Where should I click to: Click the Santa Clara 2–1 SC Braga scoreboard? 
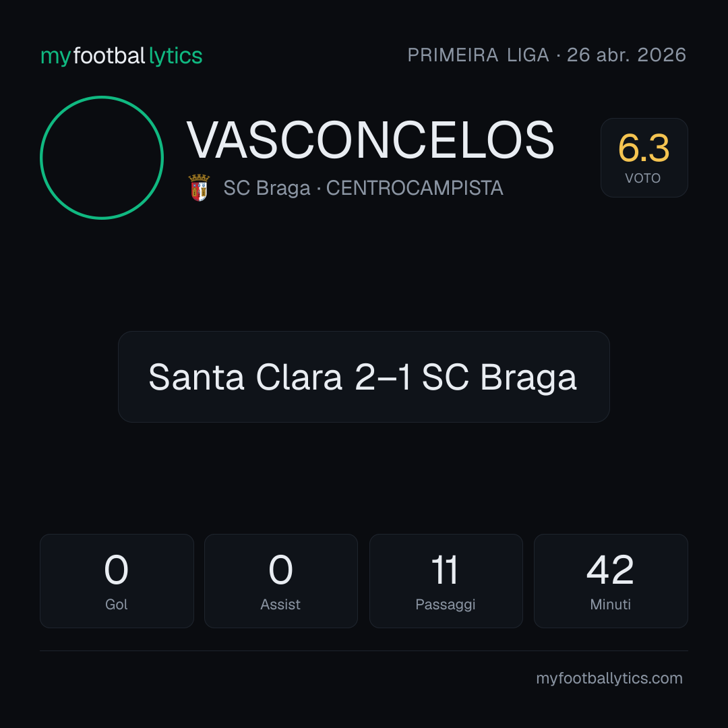pos(363,377)
